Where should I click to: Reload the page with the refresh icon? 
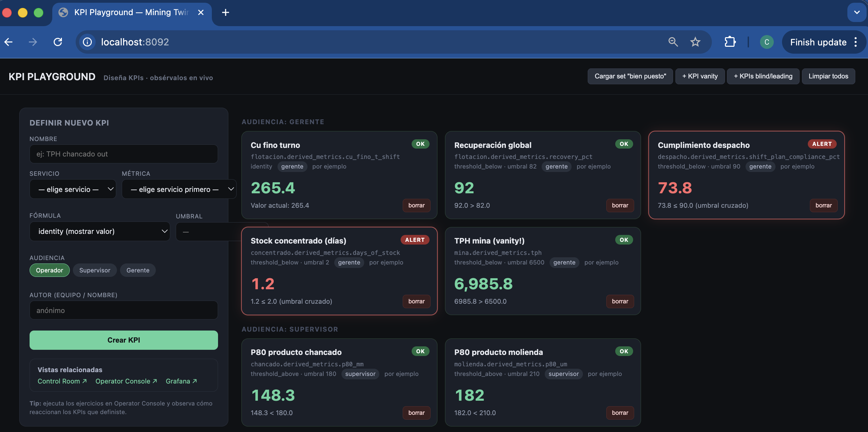(58, 42)
